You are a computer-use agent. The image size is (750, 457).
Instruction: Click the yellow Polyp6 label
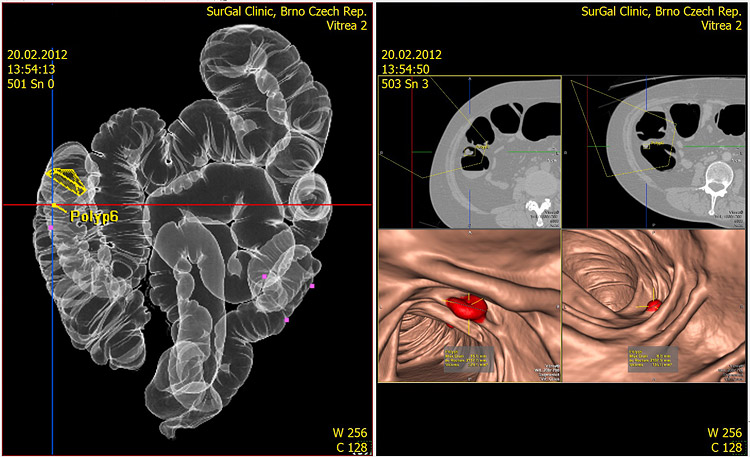pos(102,215)
